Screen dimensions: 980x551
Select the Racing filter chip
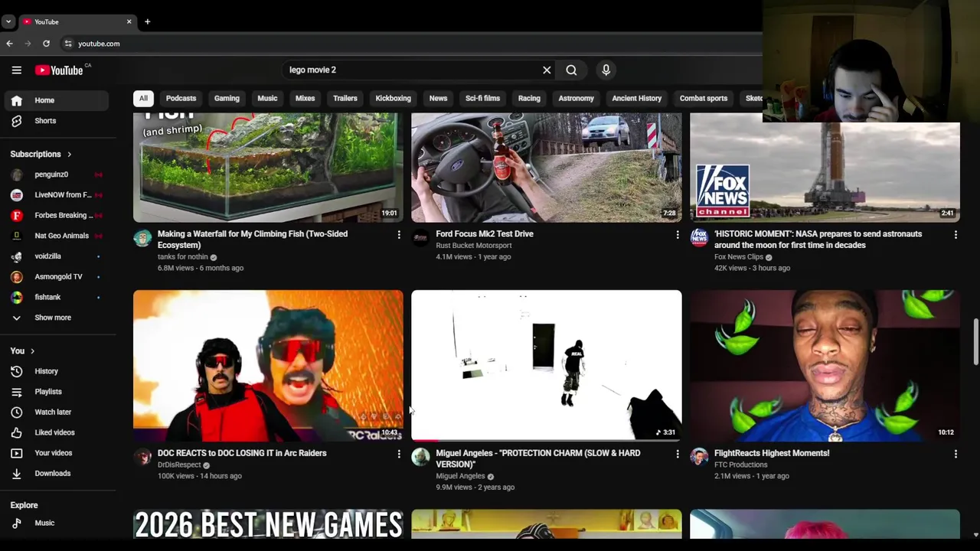tap(529, 98)
